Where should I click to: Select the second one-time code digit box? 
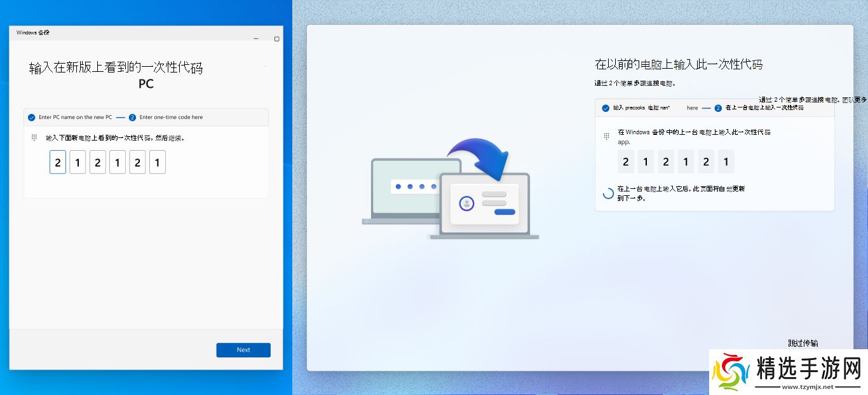[x=78, y=162]
